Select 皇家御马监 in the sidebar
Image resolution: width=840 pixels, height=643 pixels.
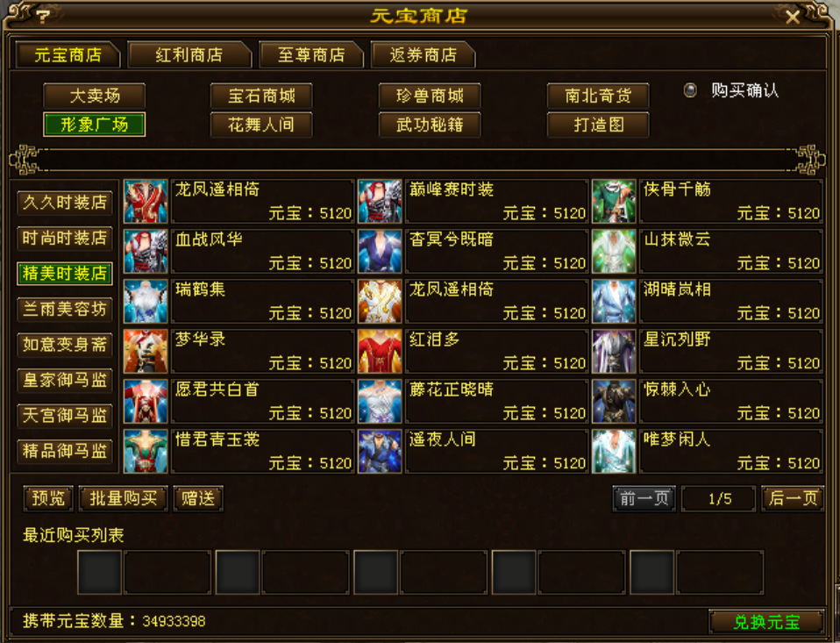(65, 380)
